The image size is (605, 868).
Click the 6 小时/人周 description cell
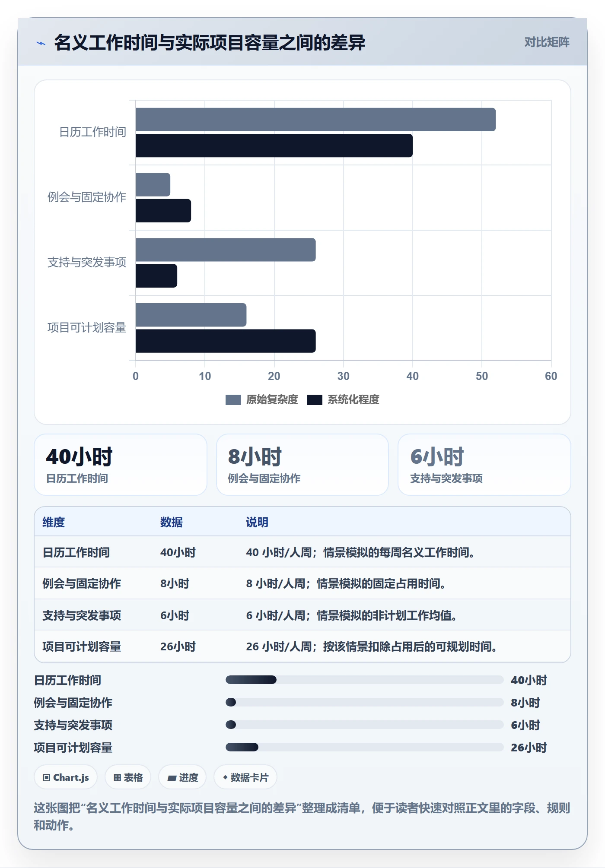352,615
